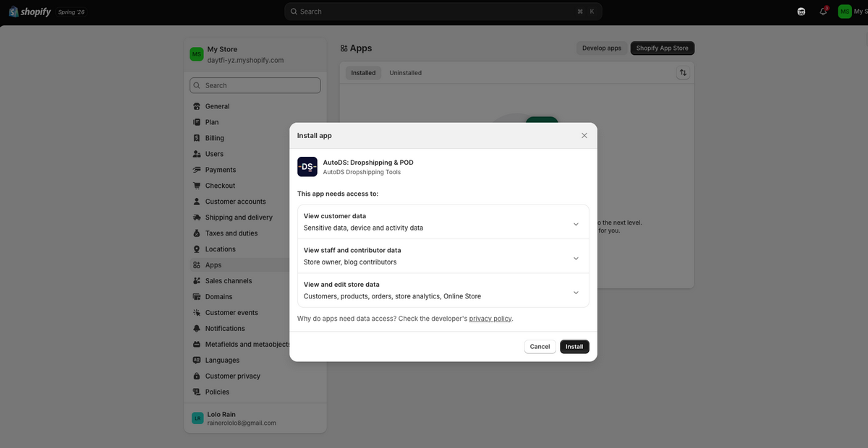Expand View staff and contributor data chevron
The image size is (868, 448).
[576, 258]
